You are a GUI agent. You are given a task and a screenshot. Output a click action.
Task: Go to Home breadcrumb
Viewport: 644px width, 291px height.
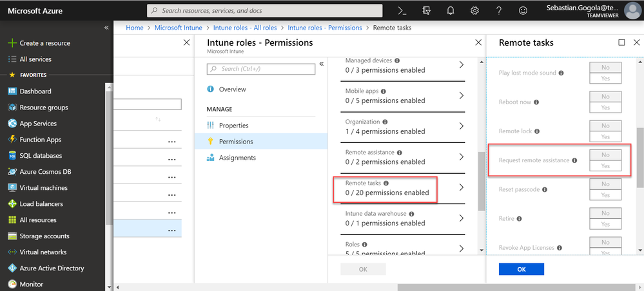point(135,28)
